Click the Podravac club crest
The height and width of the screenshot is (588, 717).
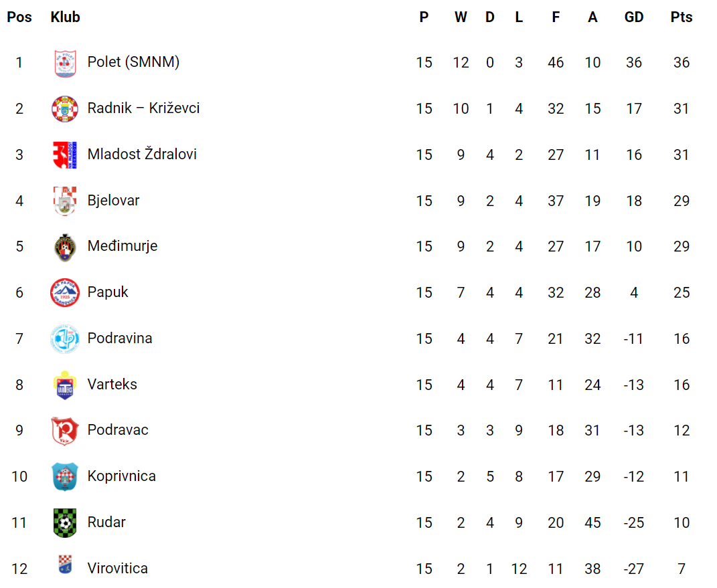(65, 431)
